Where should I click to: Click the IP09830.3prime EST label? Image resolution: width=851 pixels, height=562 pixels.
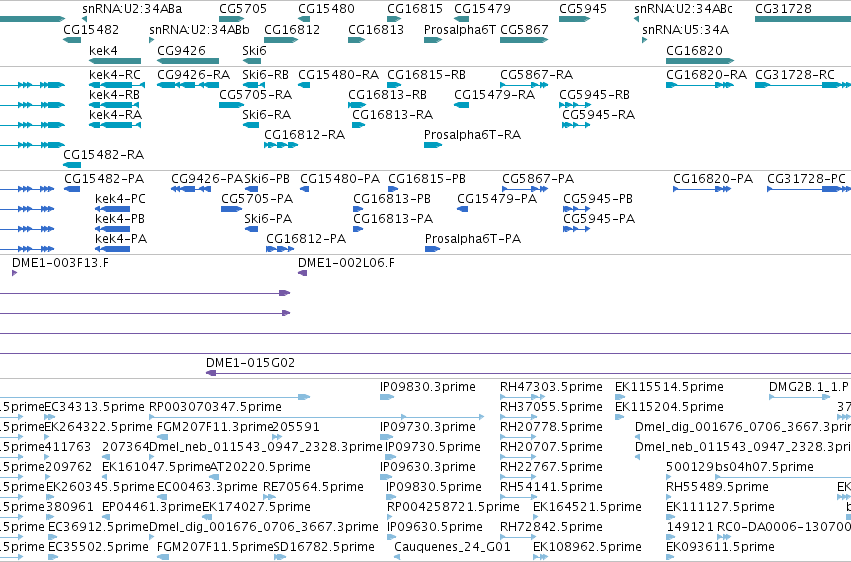pyautogui.click(x=428, y=387)
